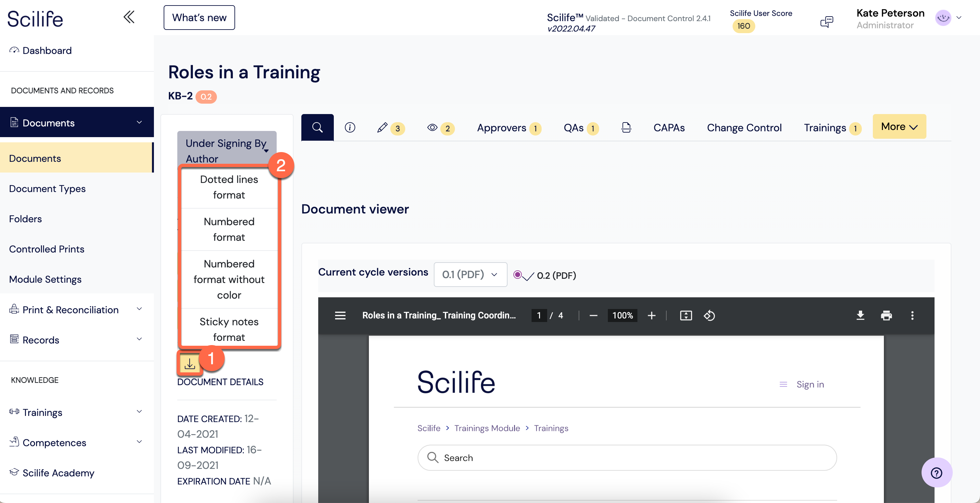Click the Records list icon
Image resolution: width=980 pixels, height=503 pixels.
click(14, 339)
